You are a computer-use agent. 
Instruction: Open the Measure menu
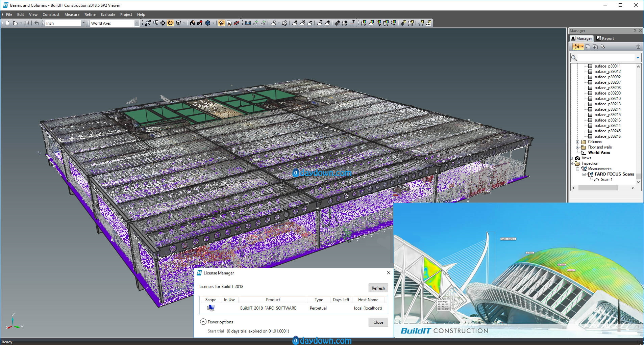point(72,15)
